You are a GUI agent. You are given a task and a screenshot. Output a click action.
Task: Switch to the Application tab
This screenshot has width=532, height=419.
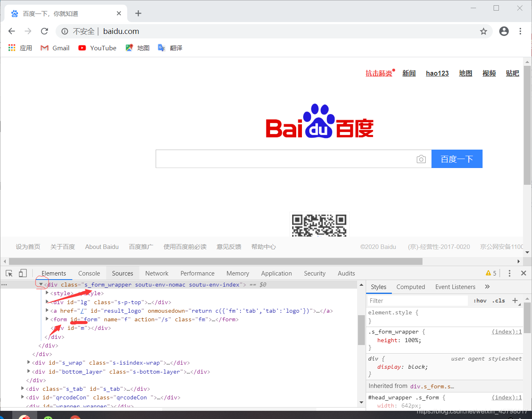click(x=277, y=273)
